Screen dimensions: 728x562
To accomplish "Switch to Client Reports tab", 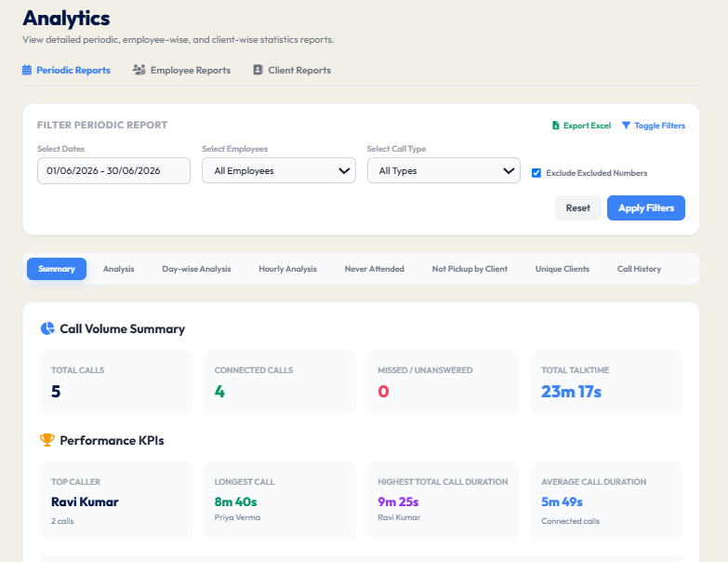I will point(292,70).
